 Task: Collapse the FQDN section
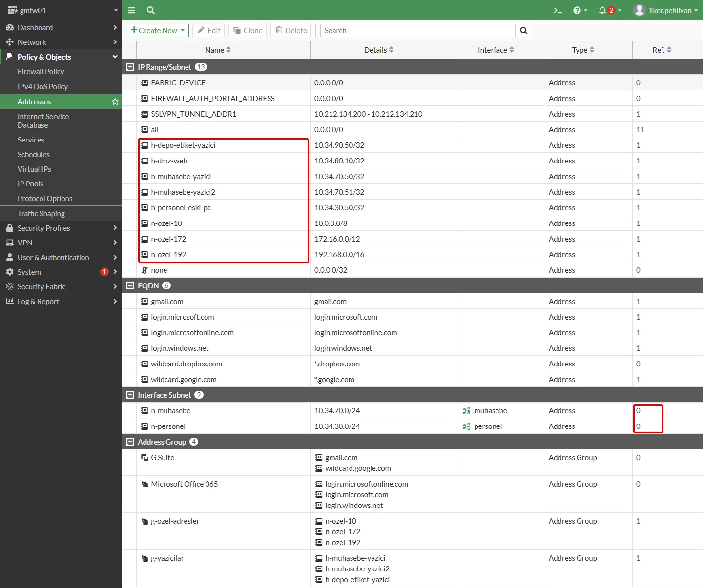click(130, 285)
